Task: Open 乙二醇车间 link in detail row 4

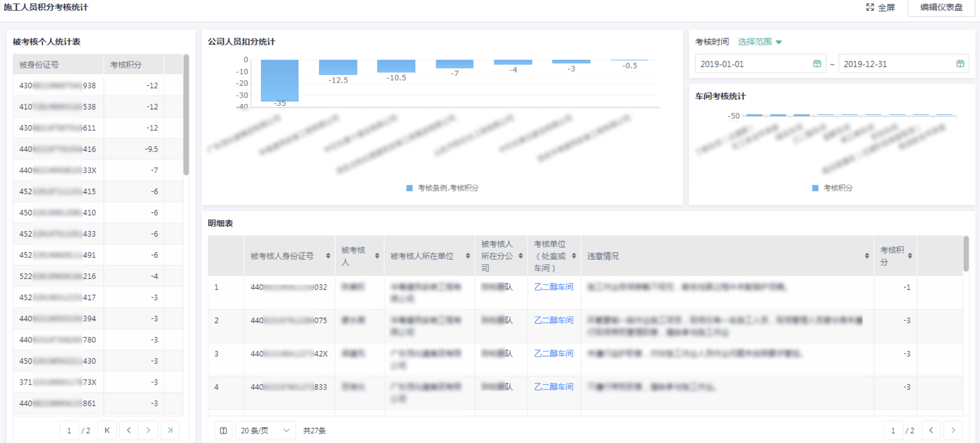Action: click(554, 387)
